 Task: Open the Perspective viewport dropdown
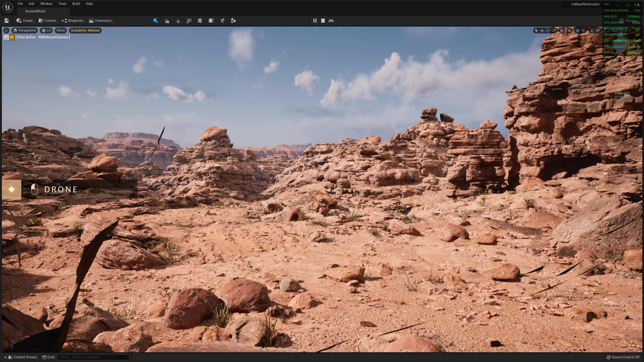tap(24, 31)
